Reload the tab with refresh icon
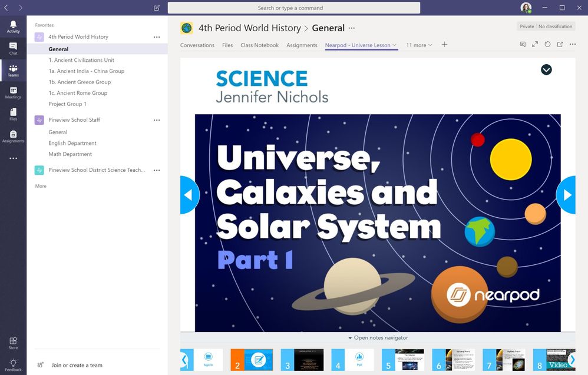The height and width of the screenshot is (375, 588). (x=547, y=44)
